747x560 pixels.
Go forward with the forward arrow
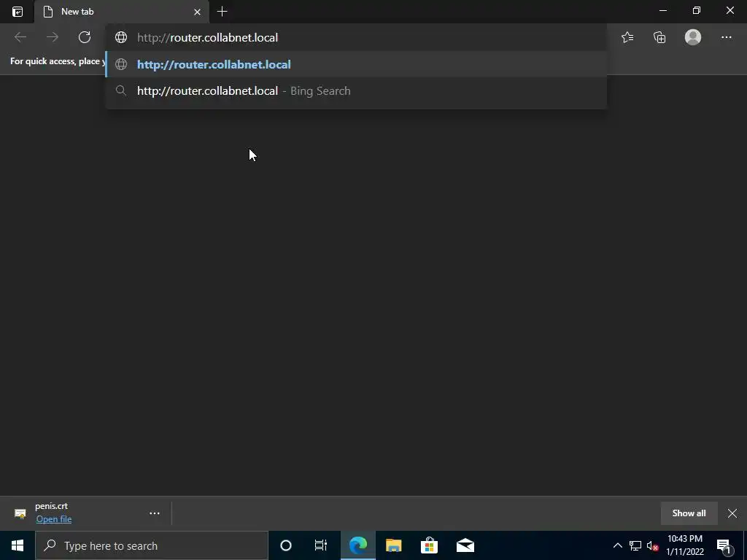[53, 37]
